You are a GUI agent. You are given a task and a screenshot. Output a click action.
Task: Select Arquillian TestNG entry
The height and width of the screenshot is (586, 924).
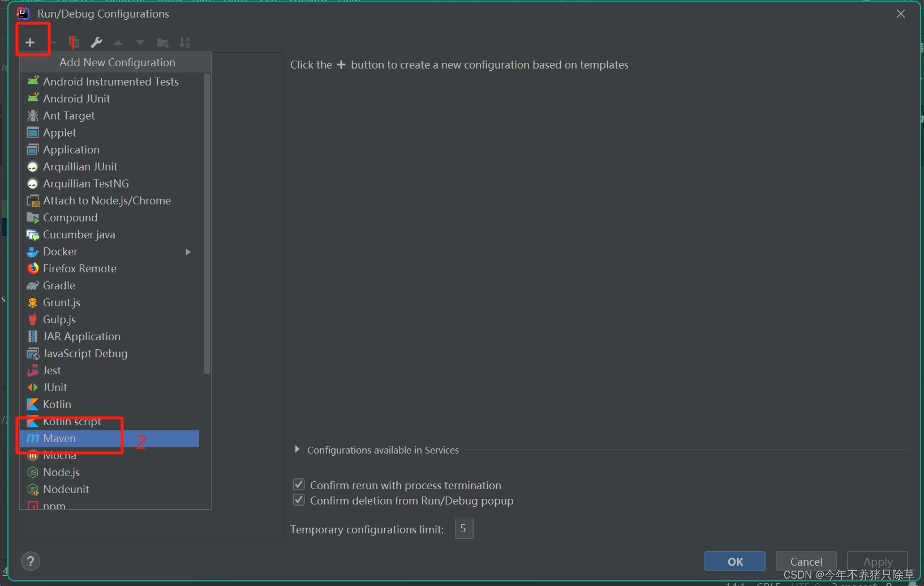click(x=110, y=183)
